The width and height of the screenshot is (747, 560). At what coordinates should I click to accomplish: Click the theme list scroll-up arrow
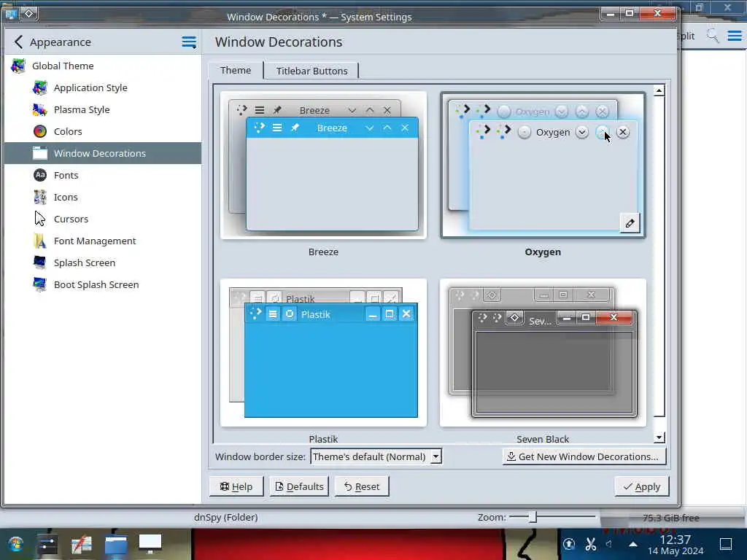pos(659,90)
